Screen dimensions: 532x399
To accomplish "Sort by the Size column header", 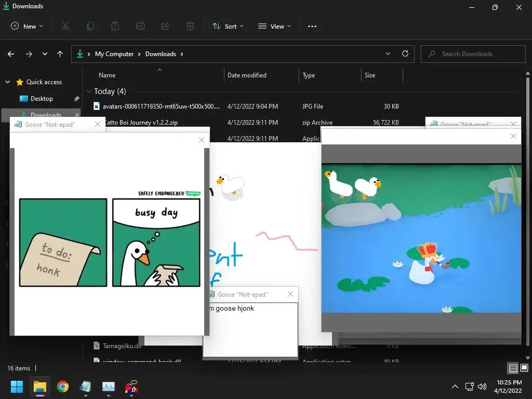I will (370, 75).
